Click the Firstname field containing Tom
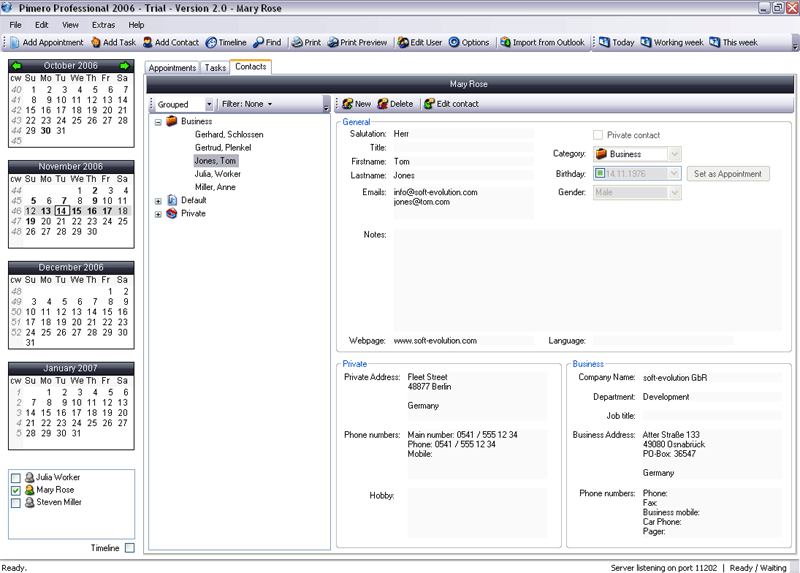 point(463,162)
